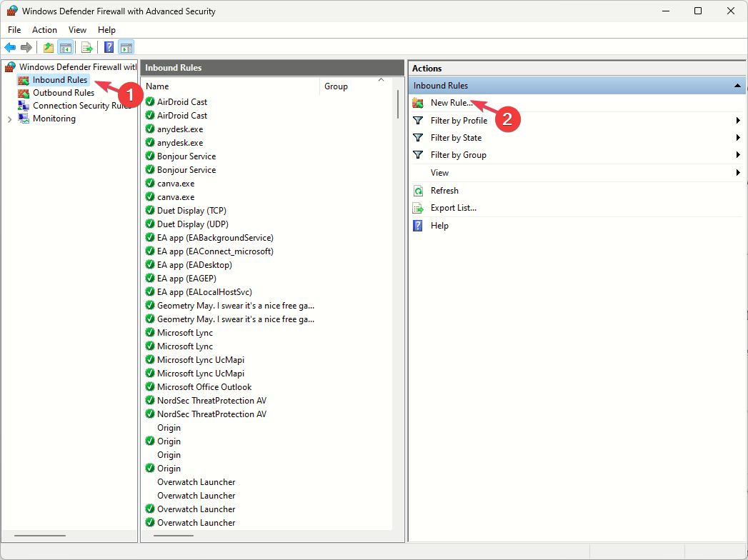Collapse the Inbound Rules actions section

coord(737,86)
